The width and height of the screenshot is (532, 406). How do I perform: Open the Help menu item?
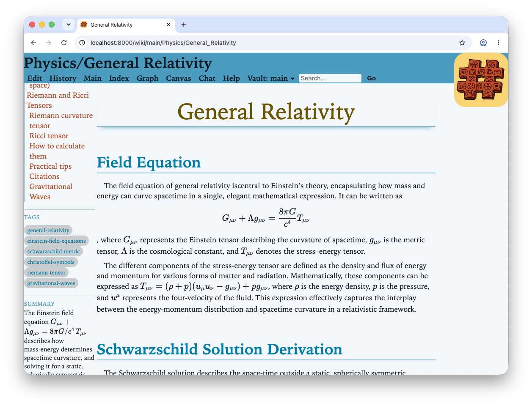232,78
